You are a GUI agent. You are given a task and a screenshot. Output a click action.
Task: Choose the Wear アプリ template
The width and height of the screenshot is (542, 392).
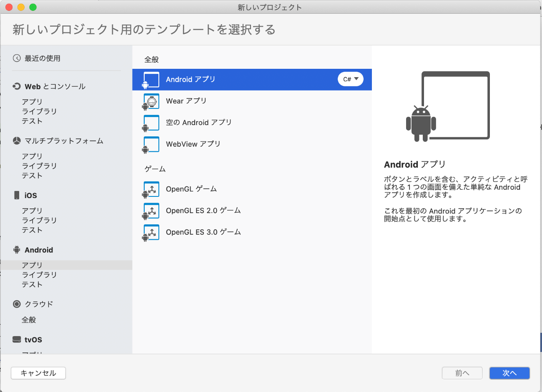pos(252,101)
